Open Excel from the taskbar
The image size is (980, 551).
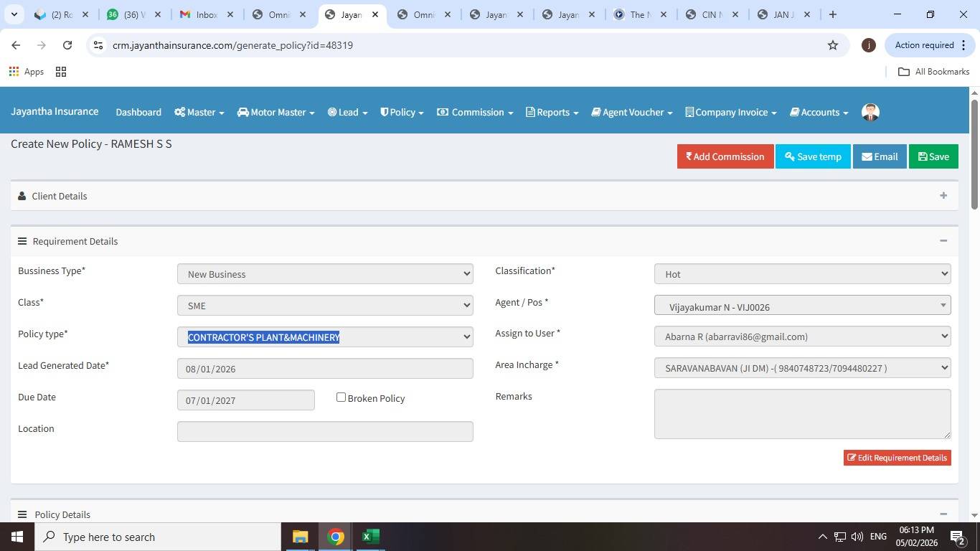[370, 537]
